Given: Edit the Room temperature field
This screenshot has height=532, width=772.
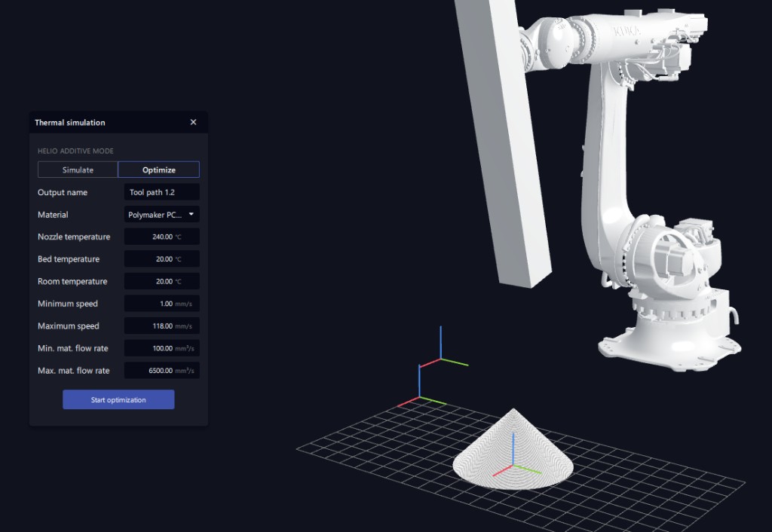Looking at the screenshot, I should tap(161, 281).
